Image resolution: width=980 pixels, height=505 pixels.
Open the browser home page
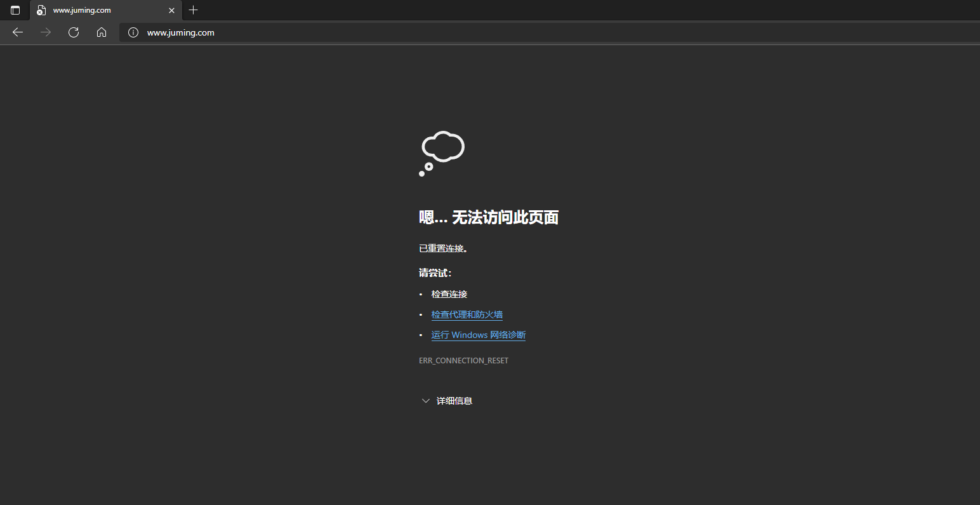(102, 32)
